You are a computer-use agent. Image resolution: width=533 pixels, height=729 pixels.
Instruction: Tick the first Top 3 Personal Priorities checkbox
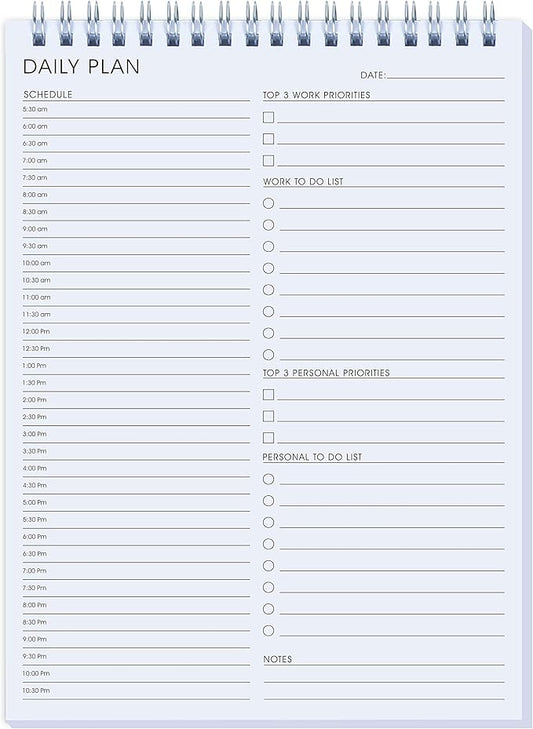(x=268, y=394)
